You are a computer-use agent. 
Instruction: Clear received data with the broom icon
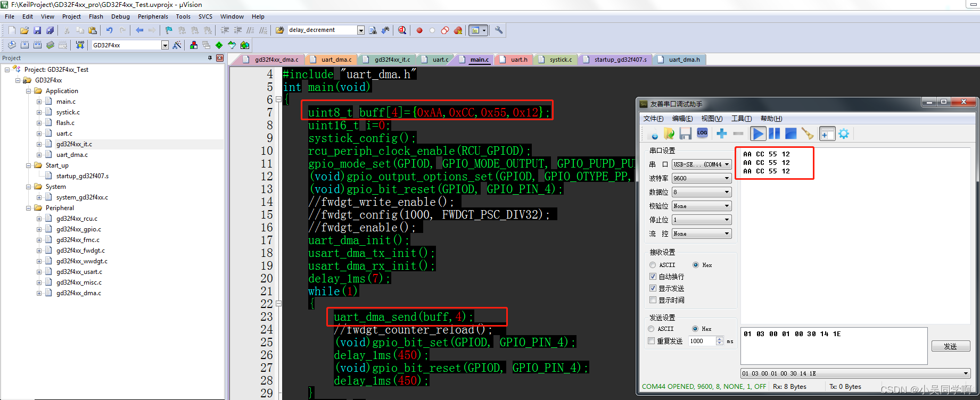[x=808, y=134]
